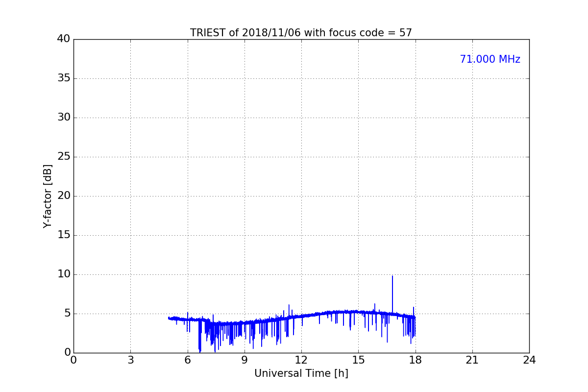Click the Y-factor [dB] axis label
Viewport: 588px width, 392px height.
48,196
